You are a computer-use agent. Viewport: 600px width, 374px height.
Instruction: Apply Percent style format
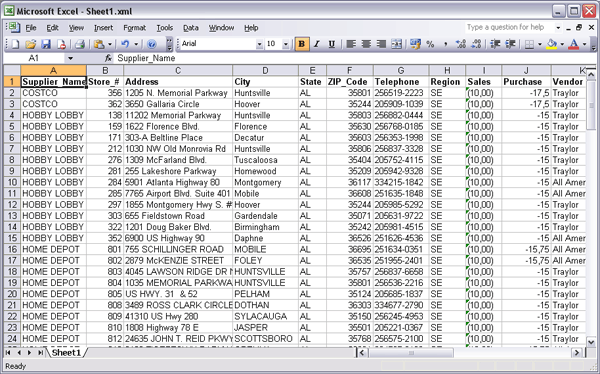click(430, 44)
